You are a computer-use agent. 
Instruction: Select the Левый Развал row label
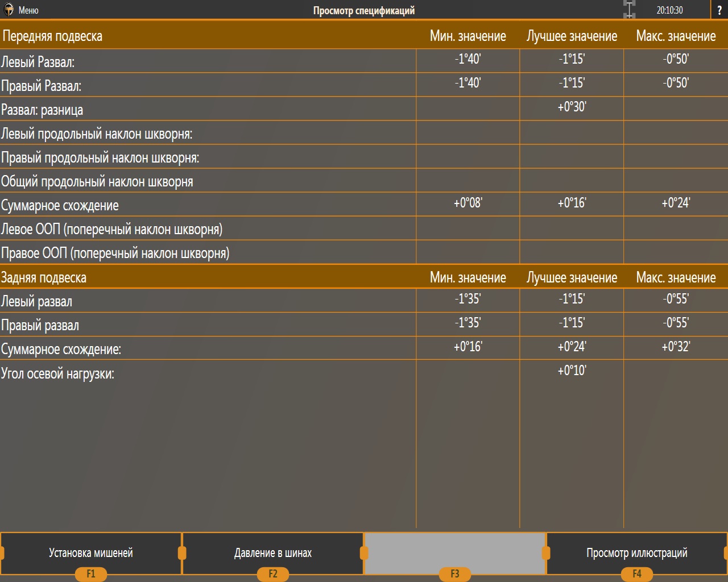point(38,62)
